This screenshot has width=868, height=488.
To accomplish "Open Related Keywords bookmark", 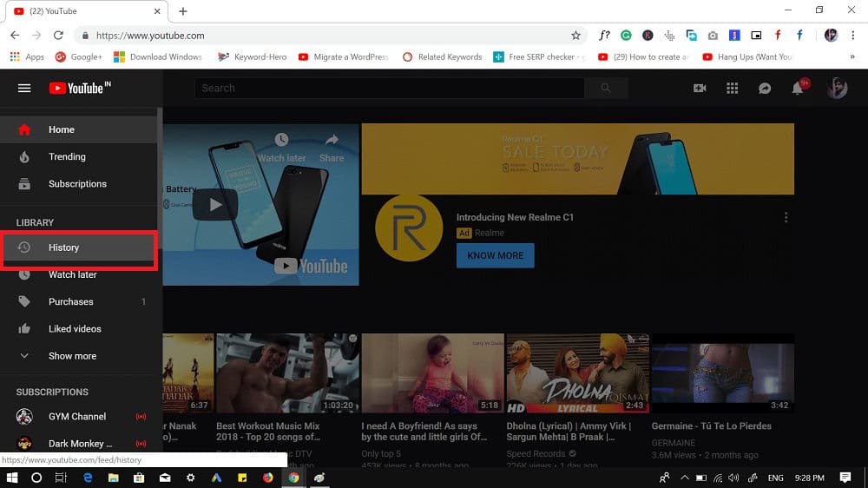I will (x=443, y=56).
